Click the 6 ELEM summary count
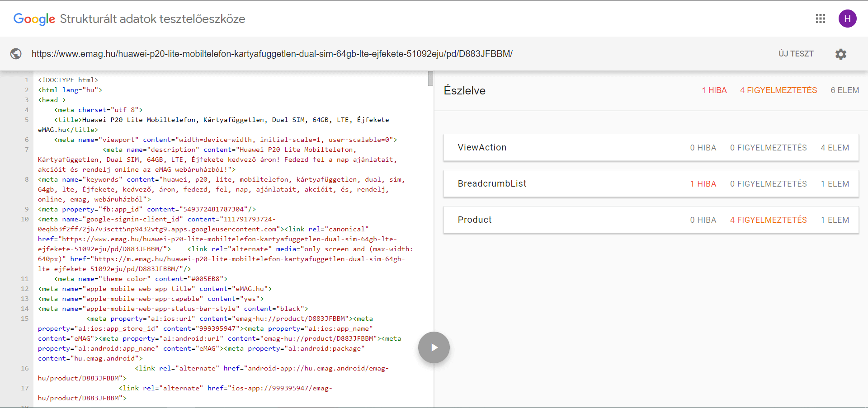 click(x=844, y=90)
